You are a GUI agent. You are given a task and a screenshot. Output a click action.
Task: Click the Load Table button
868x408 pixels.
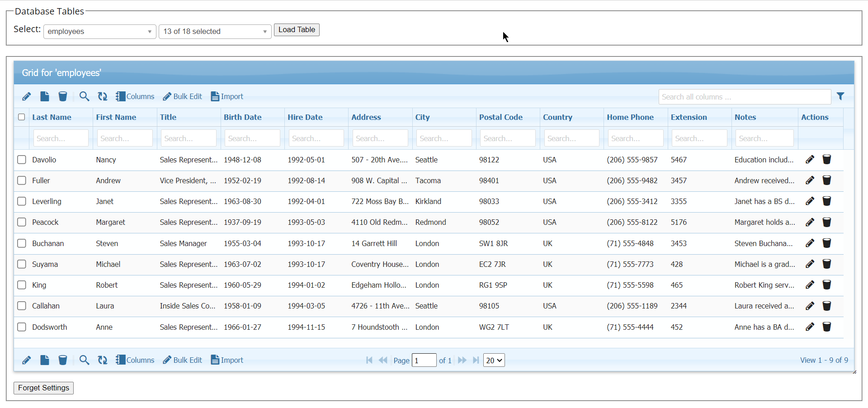pos(297,30)
